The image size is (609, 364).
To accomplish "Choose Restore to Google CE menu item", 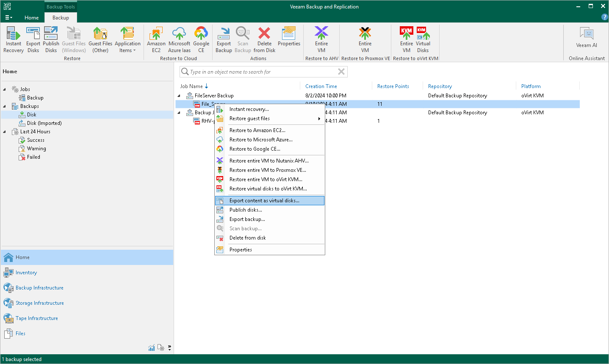I will 270,149.
